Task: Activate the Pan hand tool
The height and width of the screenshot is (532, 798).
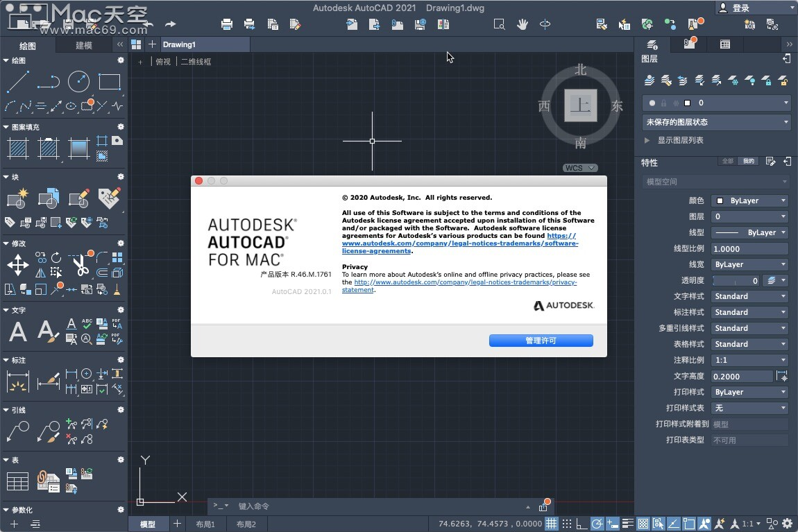Action: [522, 24]
